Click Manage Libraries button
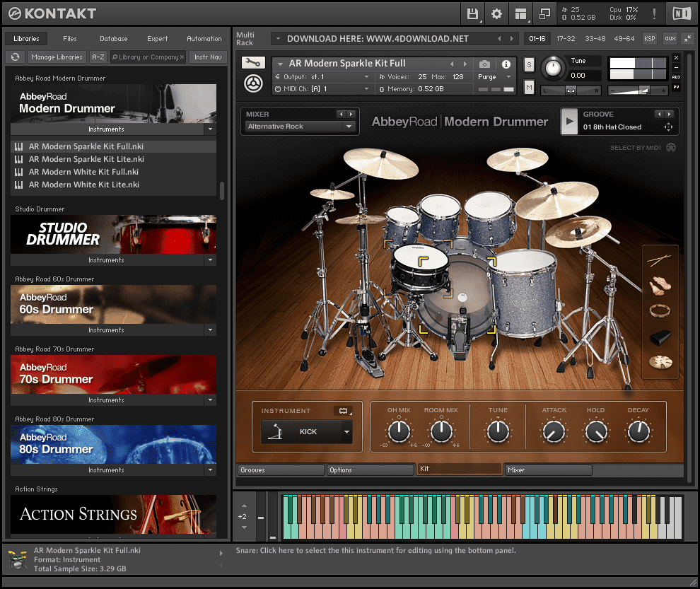700x589 pixels. tap(57, 57)
